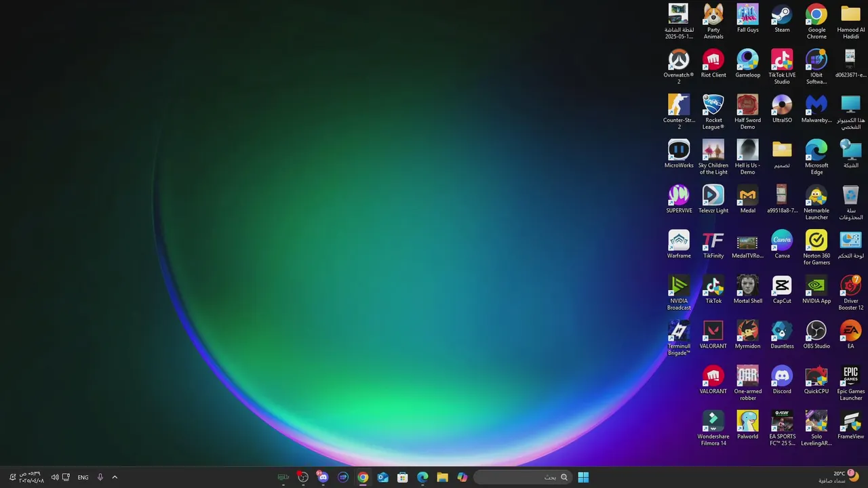Open Outlook from the taskbar
This screenshot has width=868, height=488.
[x=382, y=477]
